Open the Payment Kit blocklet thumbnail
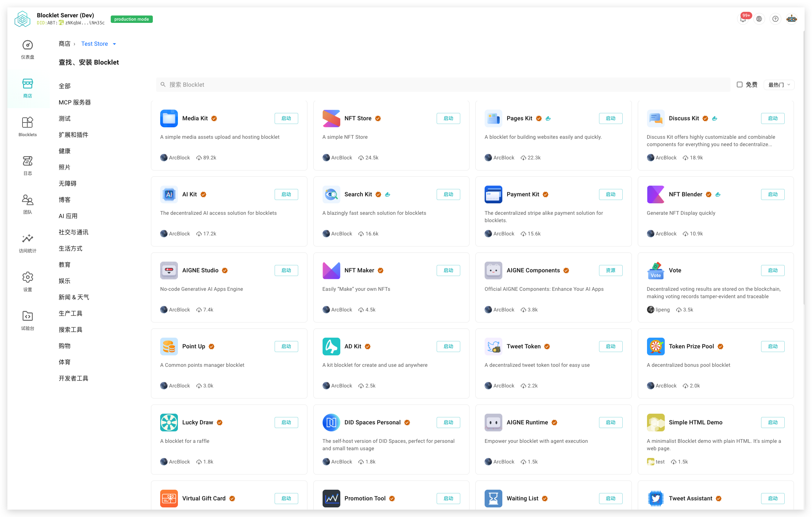The height and width of the screenshot is (517, 812). click(x=493, y=194)
